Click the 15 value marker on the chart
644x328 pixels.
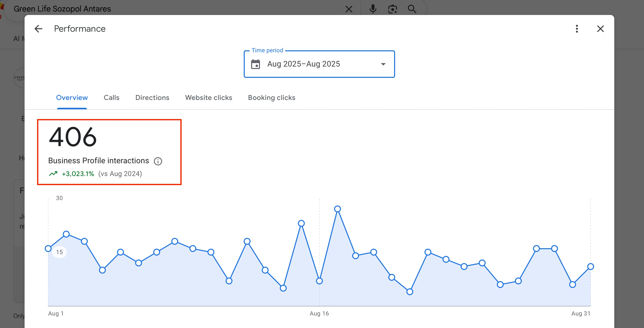59,252
